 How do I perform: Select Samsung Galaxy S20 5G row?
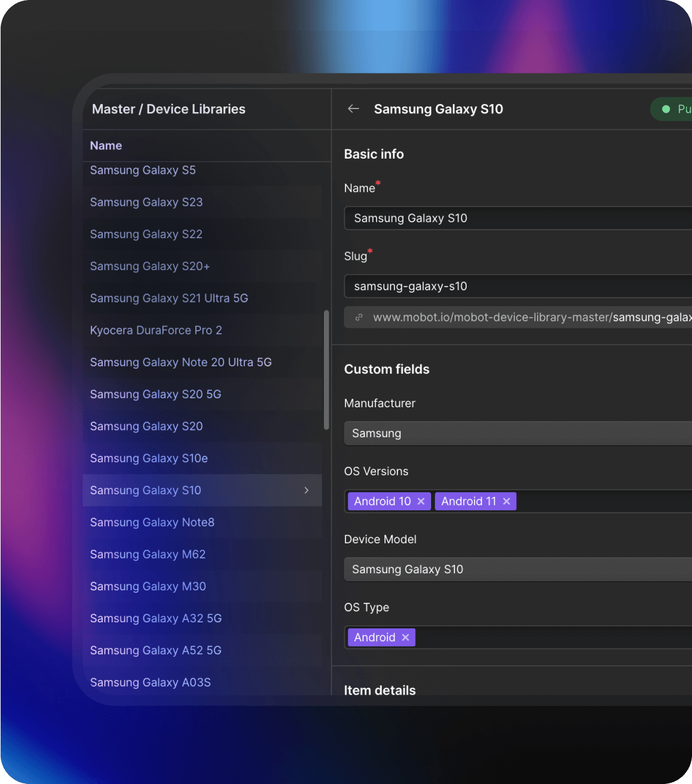pos(202,394)
